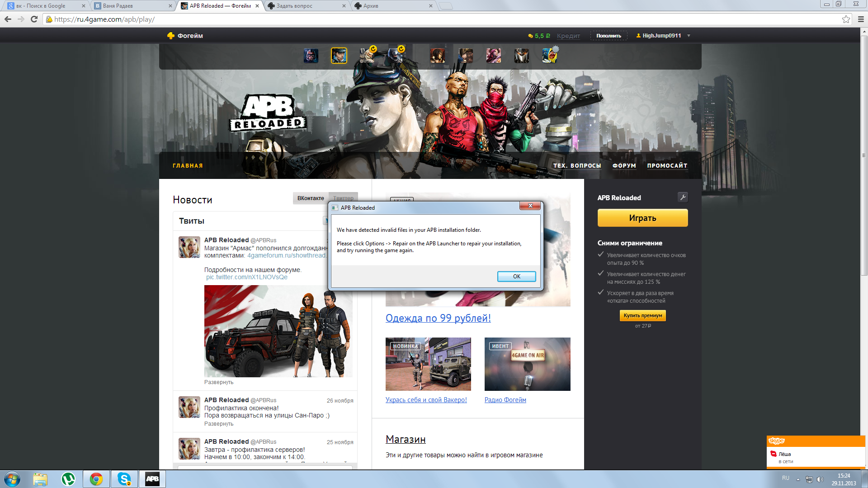The width and height of the screenshot is (868, 488).
Task: Open the ПРОМОСАЙТ menu item
Action: 667,166
